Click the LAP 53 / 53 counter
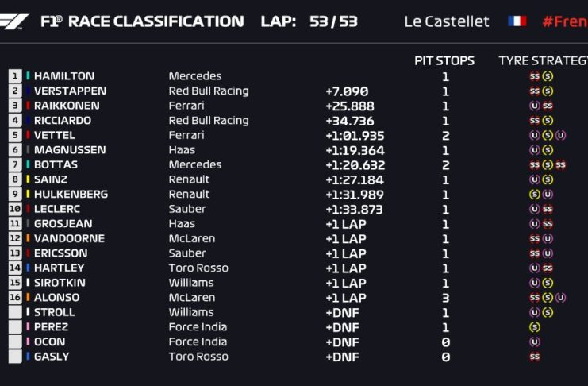The height and width of the screenshot is (386, 588). pyautogui.click(x=309, y=21)
